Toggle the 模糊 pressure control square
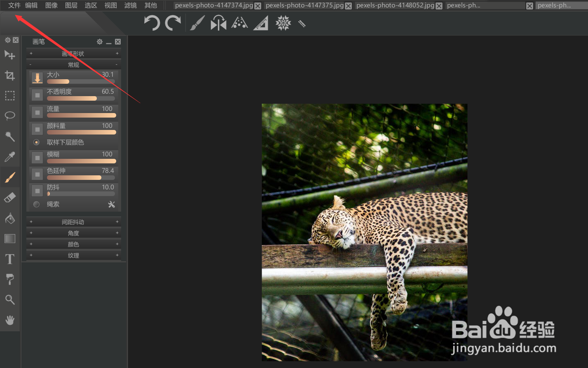 click(37, 158)
